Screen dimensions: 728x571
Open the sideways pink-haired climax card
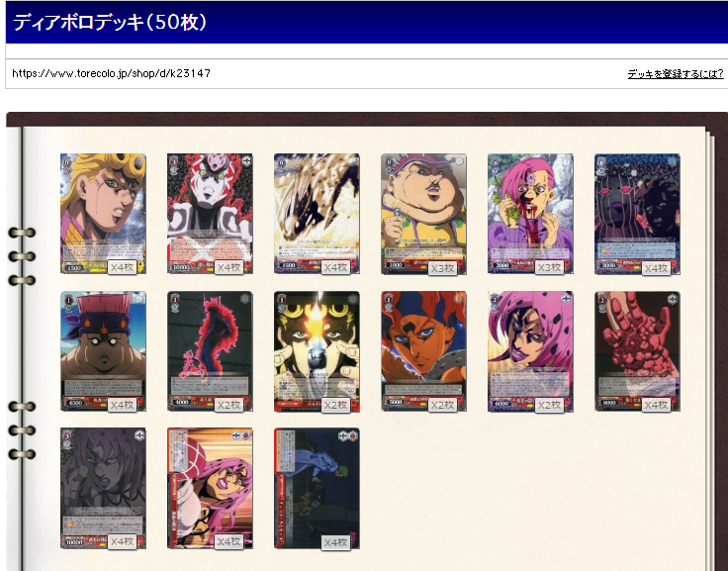point(210,488)
